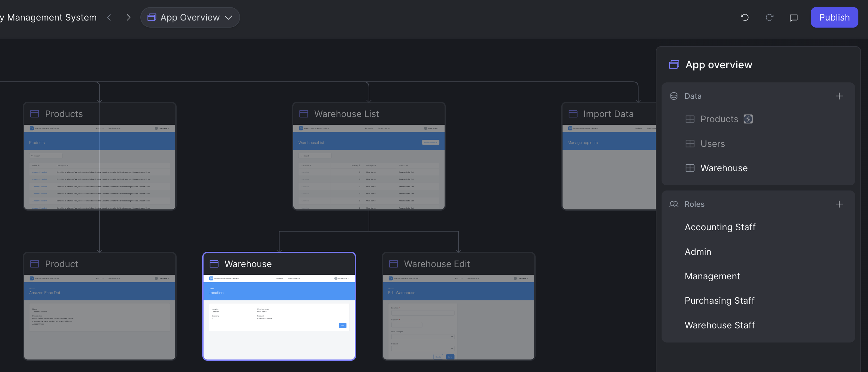Select the Accounting Staff role

coord(720,227)
